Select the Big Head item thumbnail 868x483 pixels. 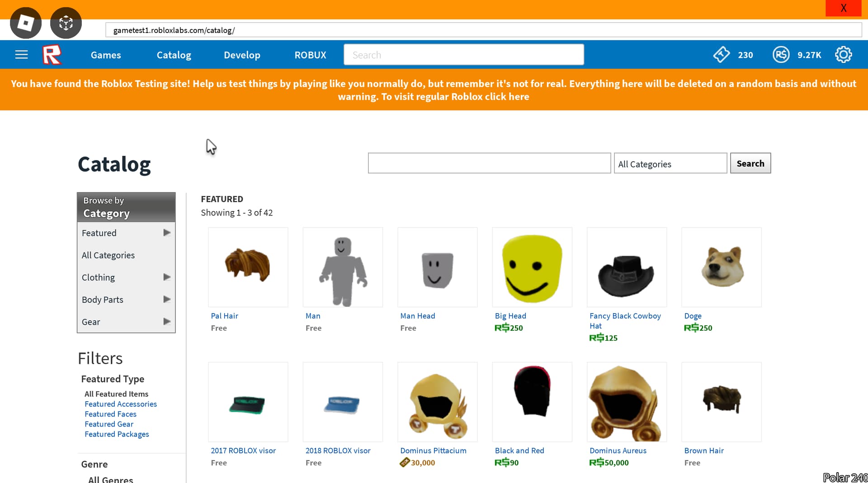pyautogui.click(x=532, y=267)
